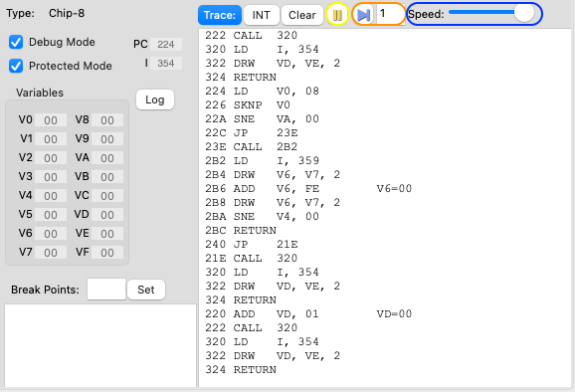
Task: Select trace line '2BC RETURN'
Action: pyautogui.click(x=241, y=230)
